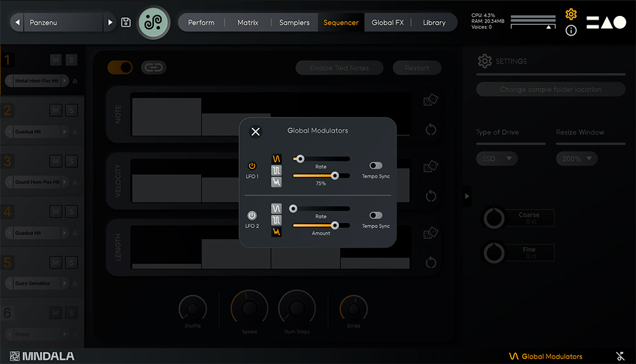The image size is (636, 364).
Task: Open the Resize Window 200% dropdown
Action: 576,159
